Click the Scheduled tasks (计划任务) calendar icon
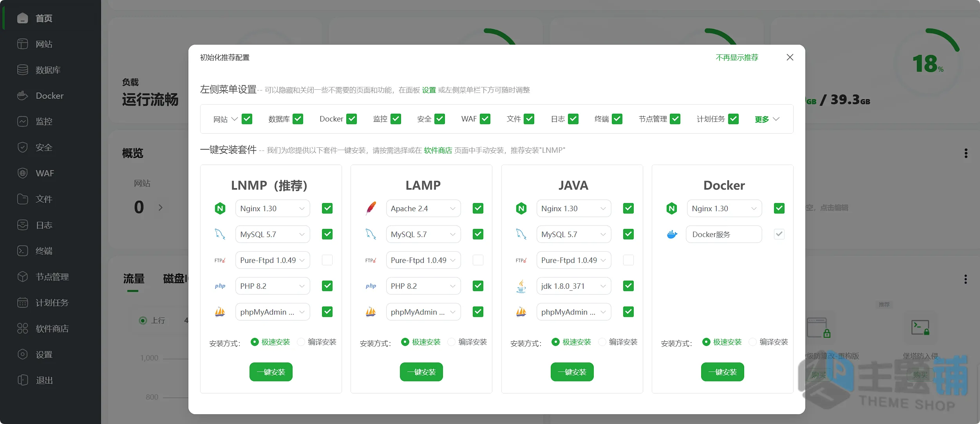Image resolution: width=980 pixels, height=424 pixels. (x=23, y=303)
